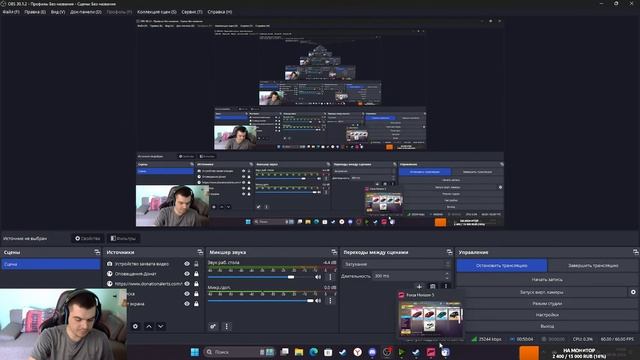Open Микр./доп. channel options menu
The height and width of the screenshot is (360, 640).
coord(331,301)
